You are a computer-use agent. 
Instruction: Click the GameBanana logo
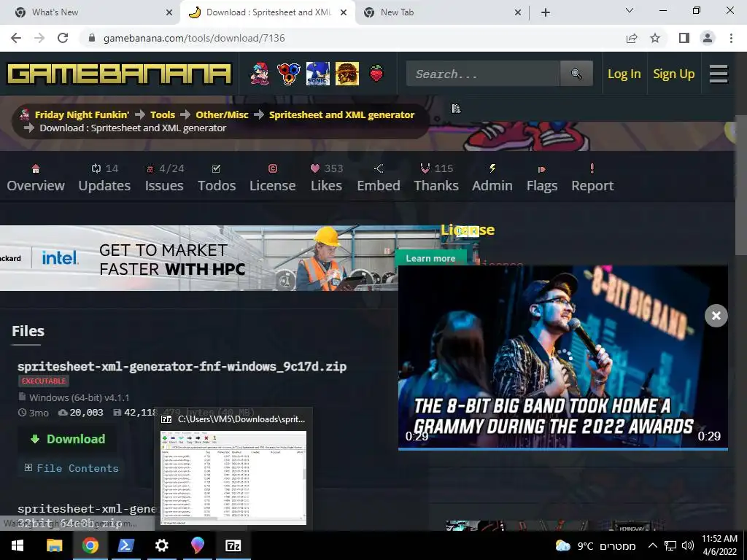click(119, 74)
